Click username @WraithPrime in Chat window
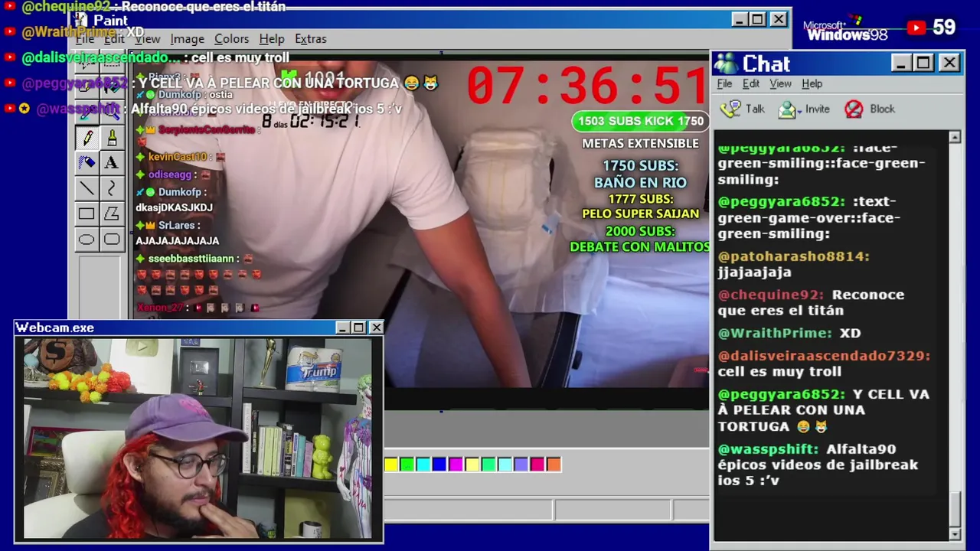This screenshot has height=551, width=980. (x=775, y=334)
